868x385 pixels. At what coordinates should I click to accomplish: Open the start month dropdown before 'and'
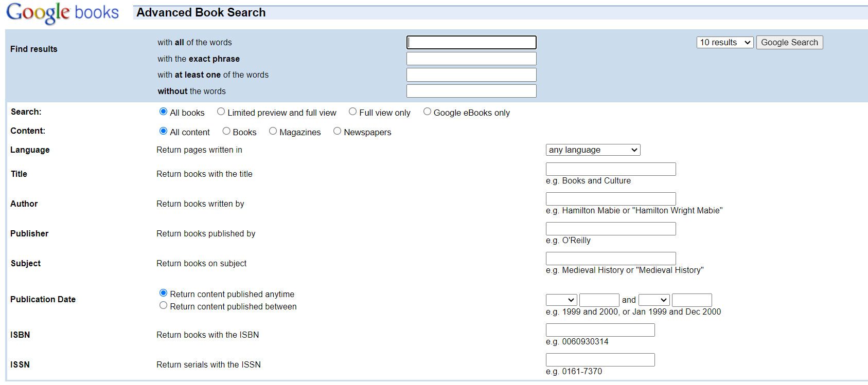[561, 300]
